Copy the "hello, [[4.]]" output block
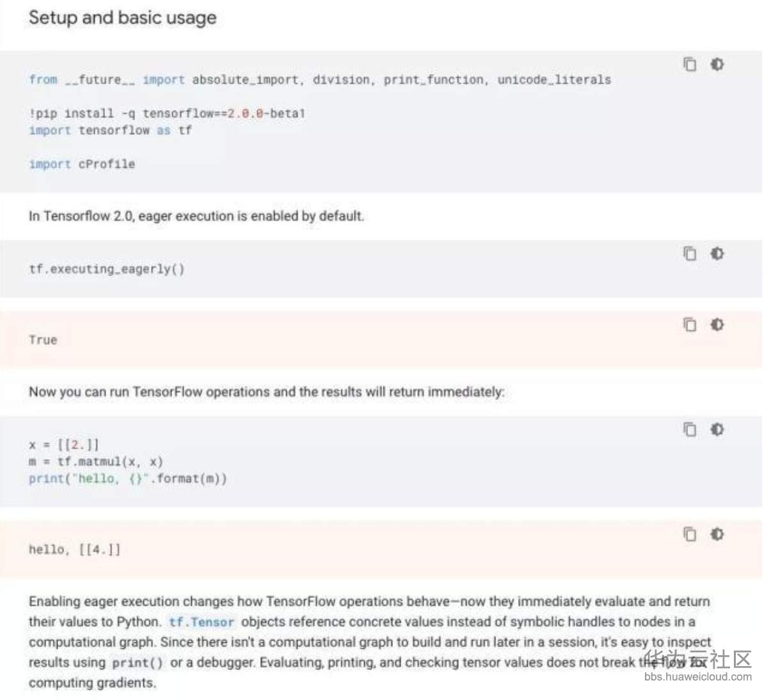 coord(690,534)
